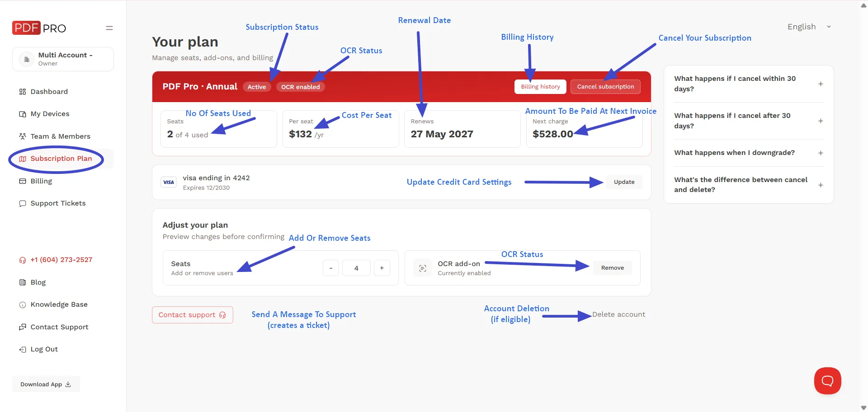Increase seats with plus button

click(382, 268)
